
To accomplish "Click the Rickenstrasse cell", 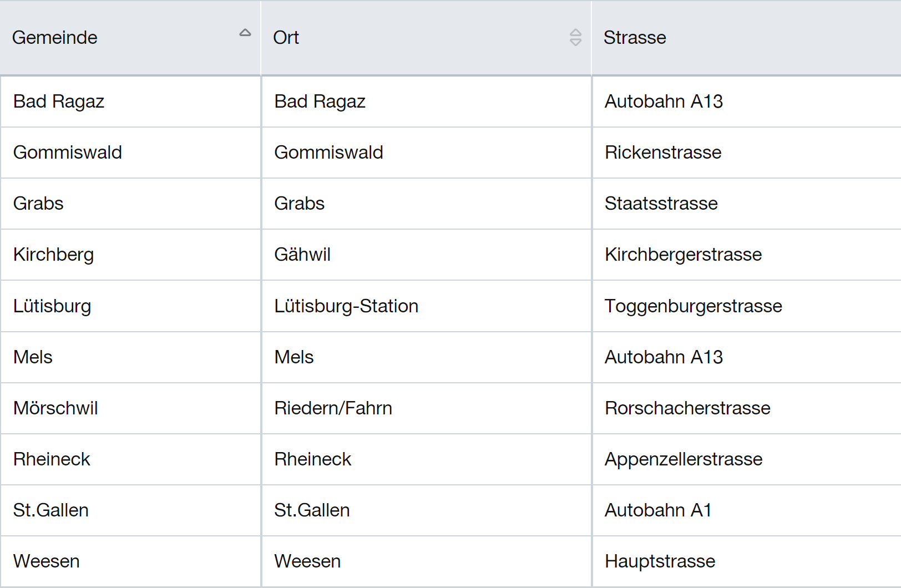I will pos(662,153).
